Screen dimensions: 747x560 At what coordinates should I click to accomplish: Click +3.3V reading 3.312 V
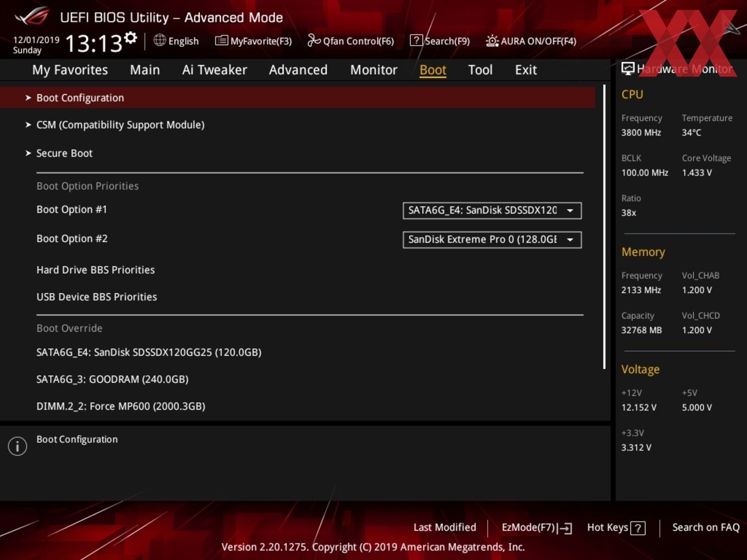pos(636,447)
